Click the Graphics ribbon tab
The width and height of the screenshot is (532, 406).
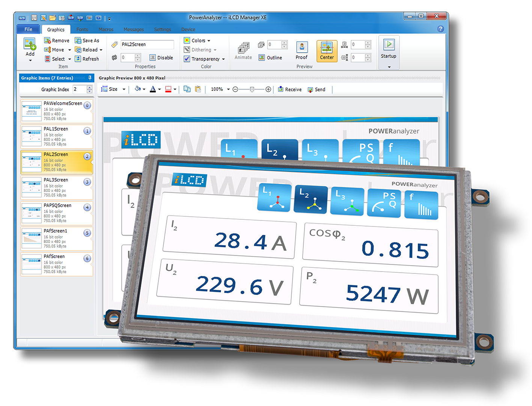pos(56,29)
